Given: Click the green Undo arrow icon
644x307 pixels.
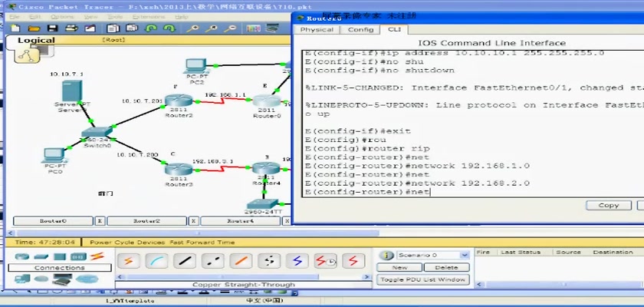Looking at the screenshot, I should tap(151, 28).
